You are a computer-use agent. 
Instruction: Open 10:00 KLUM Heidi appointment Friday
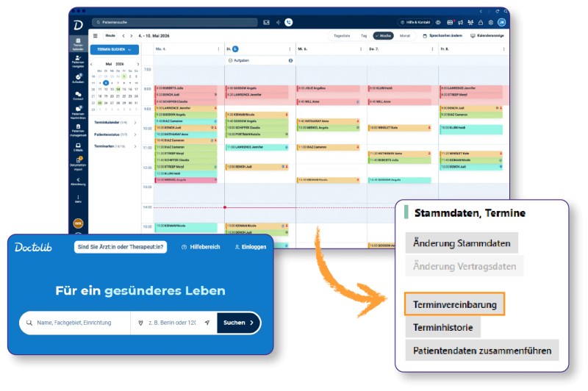click(x=471, y=129)
